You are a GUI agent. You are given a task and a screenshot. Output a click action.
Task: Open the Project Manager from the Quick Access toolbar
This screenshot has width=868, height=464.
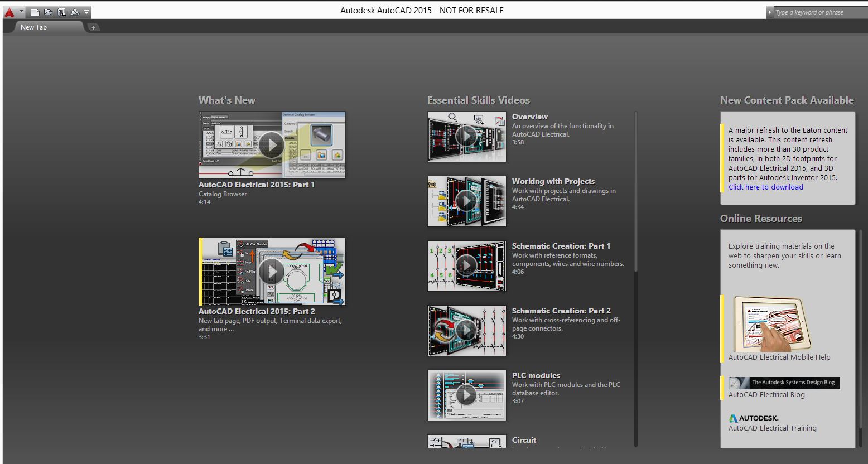61,12
